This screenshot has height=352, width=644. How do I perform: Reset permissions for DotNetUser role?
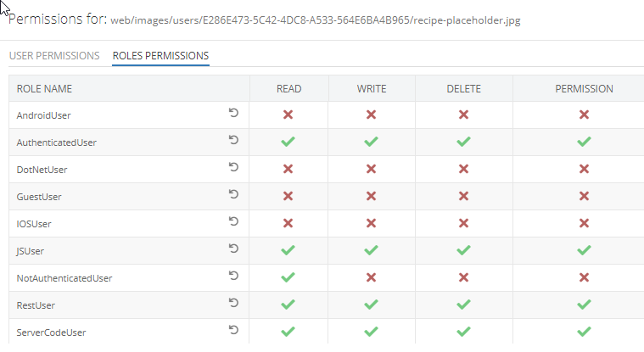pyautogui.click(x=233, y=167)
